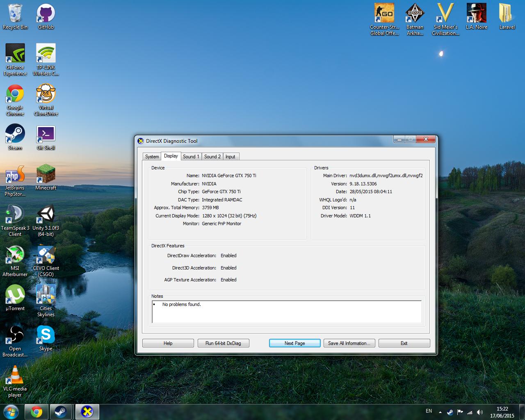This screenshot has height=420, width=525.
Task: Click the Exit button
Action: (x=404, y=343)
